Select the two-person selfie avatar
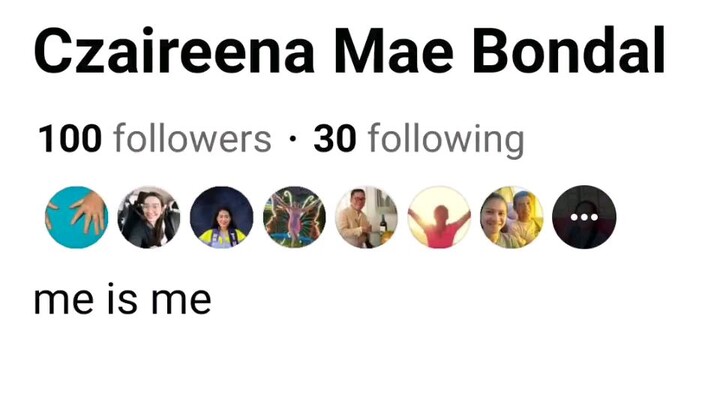The width and height of the screenshot is (720, 405). click(512, 217)
